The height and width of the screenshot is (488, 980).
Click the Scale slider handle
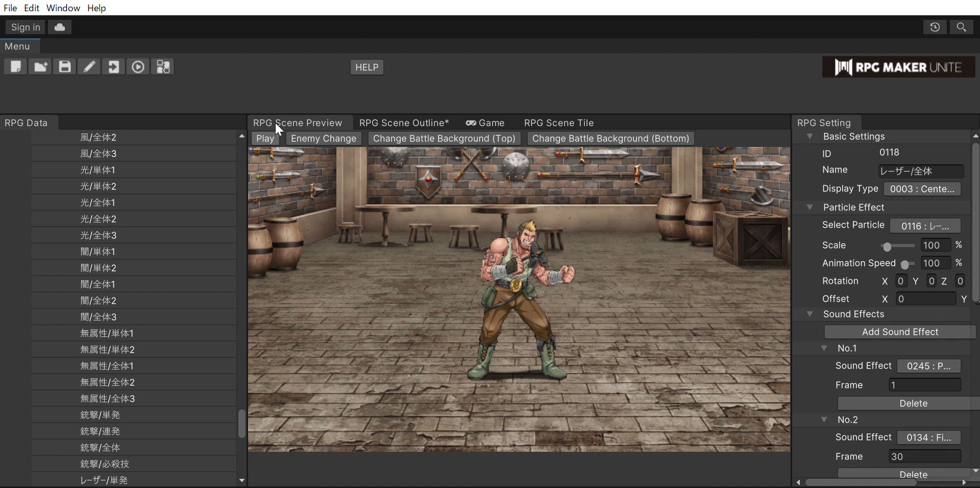[x=887, y=247]
